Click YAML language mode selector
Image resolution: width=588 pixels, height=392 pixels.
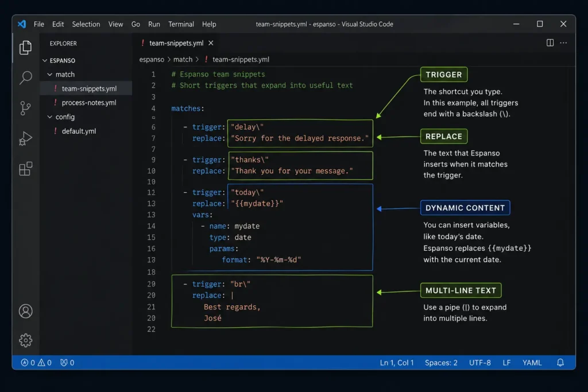(532, 362)
